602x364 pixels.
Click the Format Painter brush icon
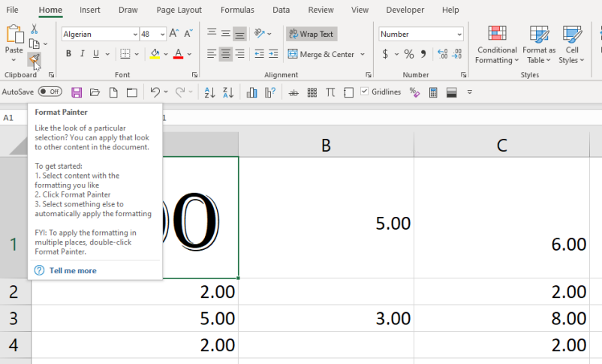(x=35, y=59)
